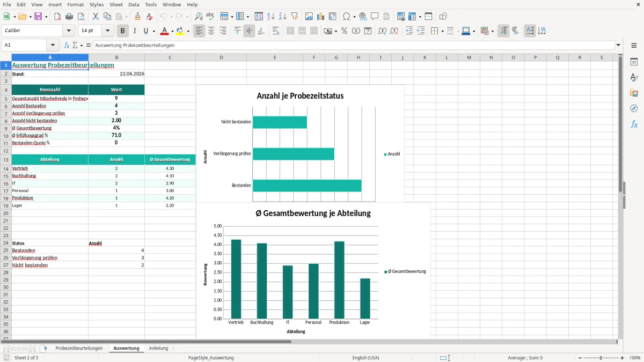Screen dimensions: 644x362
Task: Click the Copy icon
Action: coord(107,17)
